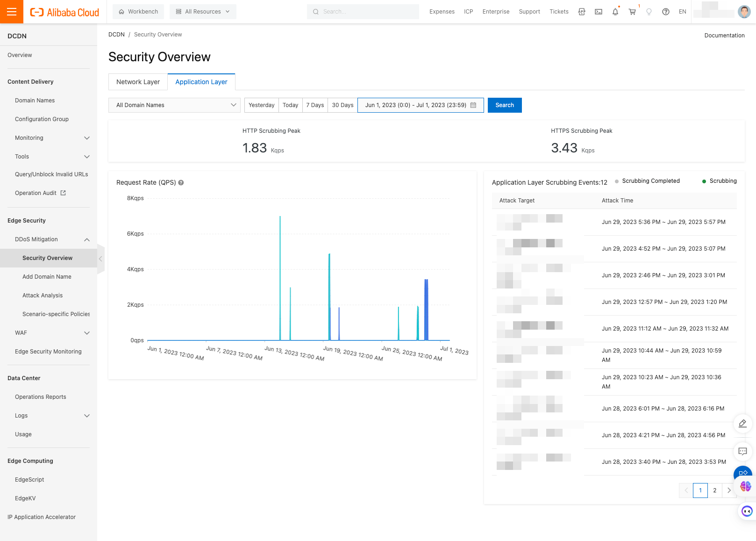
Task: Open the notifications bell
Action: [615, 12]
